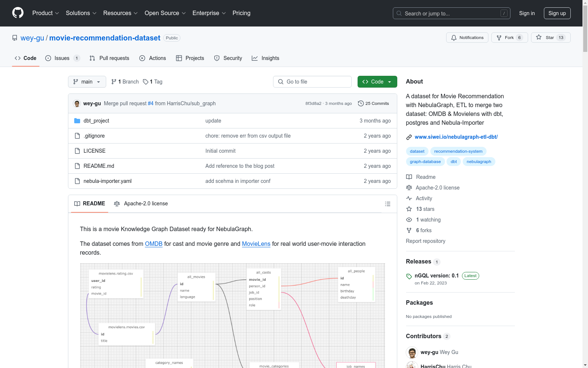Click the LICENSE file icon
Viewport: 588px width, 368px height.
click(77, 151)
